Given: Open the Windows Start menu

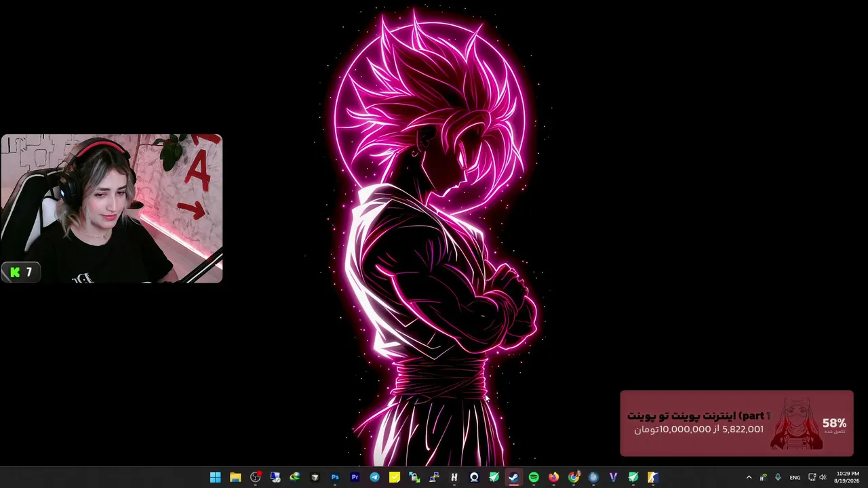Looking at the screenshot, I should (215, 477).
